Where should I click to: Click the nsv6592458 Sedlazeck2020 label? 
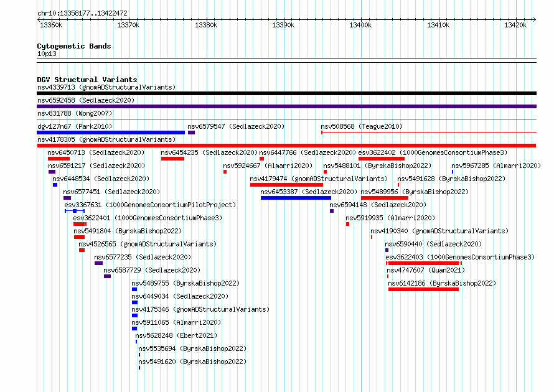click(x=86, y=100)
